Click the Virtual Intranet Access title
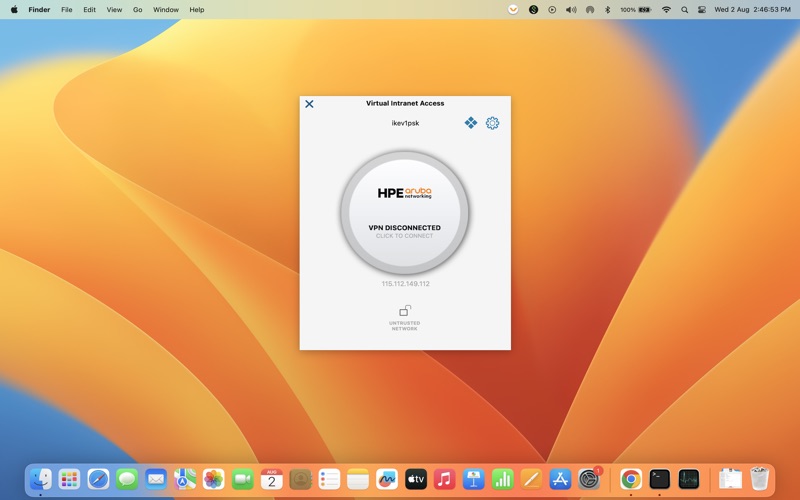800x500 pixels. 405,103
